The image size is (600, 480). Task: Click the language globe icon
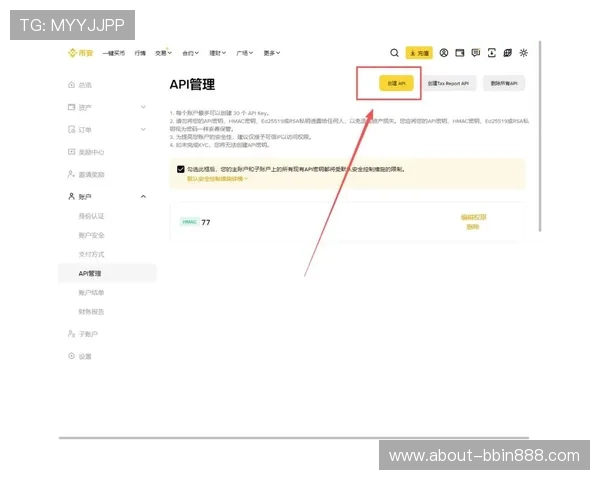pos(507,53)
